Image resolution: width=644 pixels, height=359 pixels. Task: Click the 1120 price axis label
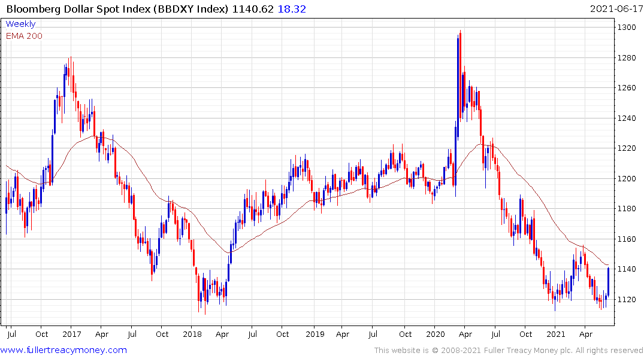click(x=627, y=299)
